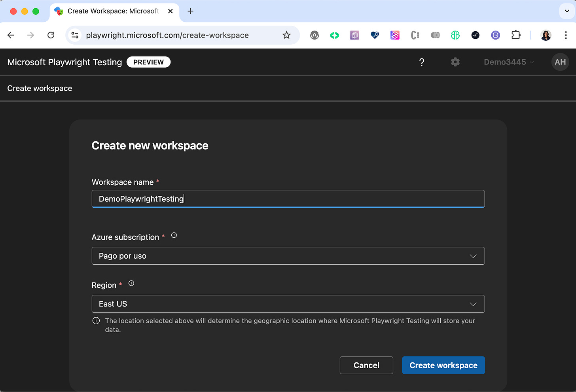Click the 'Create workspace' breadcrumb heading
The width and height of the screenshot is (576, 392).
[x=40, y=88]
